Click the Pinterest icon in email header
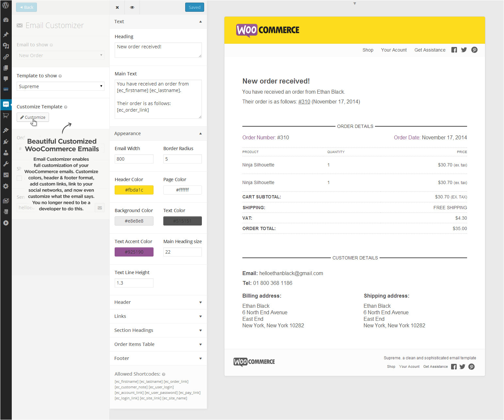This screenshot has width=504, height=420. (474, 50)
